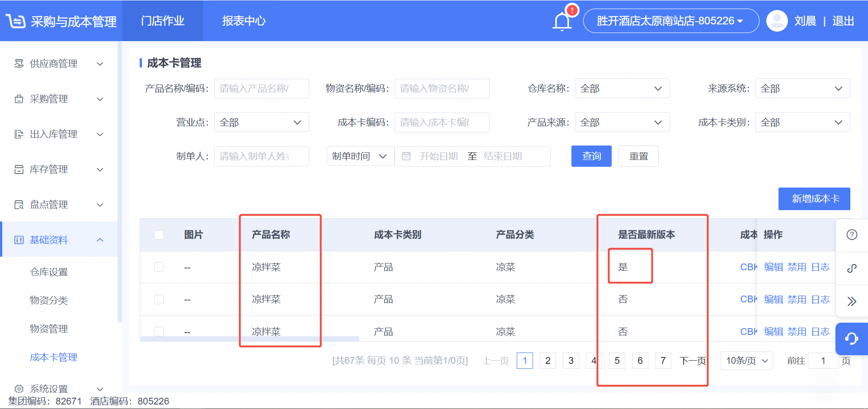Open the 10条/页 page size dropdown
Image resolution: width=868 pixels, height=409 pixels.
746,361
